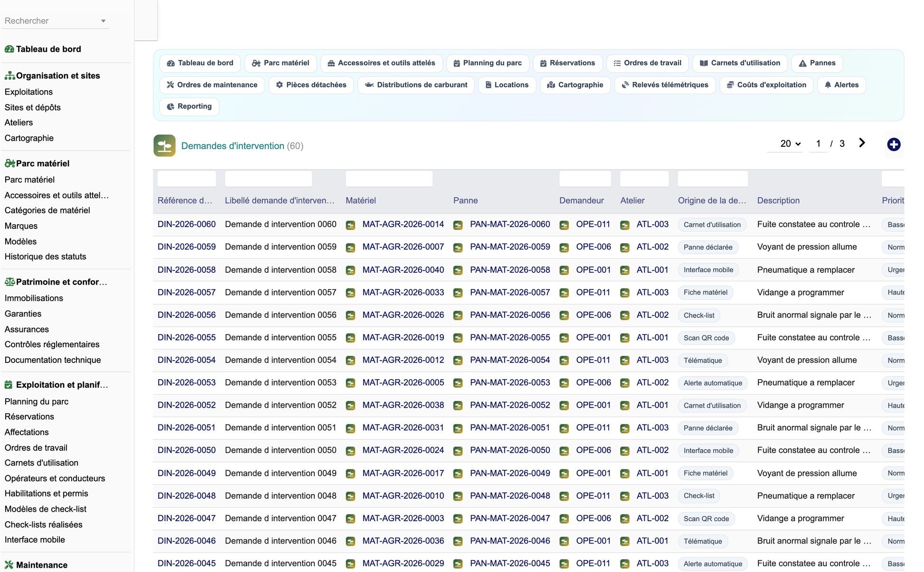The height and width of the screenshot is (572, 924).
Task: Click atelier icon beside ATL-002 in row 0053
Action: [x=625, y=383]
